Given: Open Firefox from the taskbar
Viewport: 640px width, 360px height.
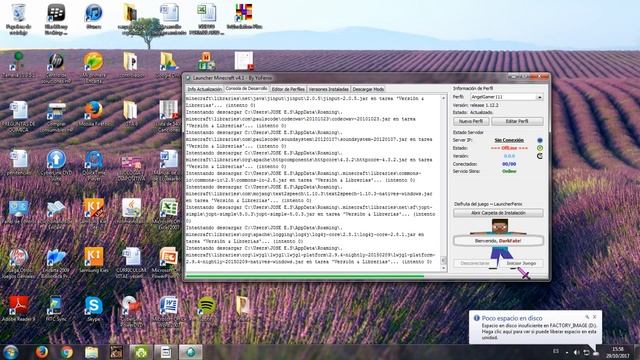Looking at the screenshot, I should (41, 352).
